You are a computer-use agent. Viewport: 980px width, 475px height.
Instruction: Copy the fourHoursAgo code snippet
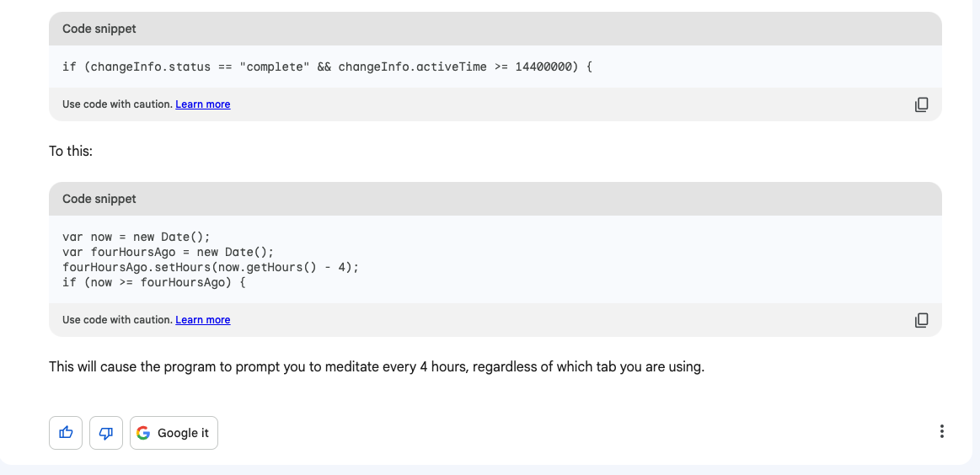921,320
